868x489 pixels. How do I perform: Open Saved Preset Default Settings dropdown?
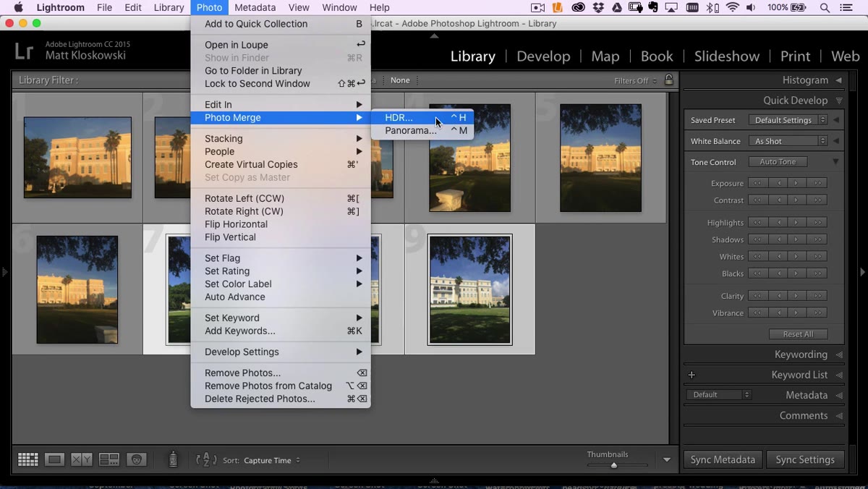788,120
